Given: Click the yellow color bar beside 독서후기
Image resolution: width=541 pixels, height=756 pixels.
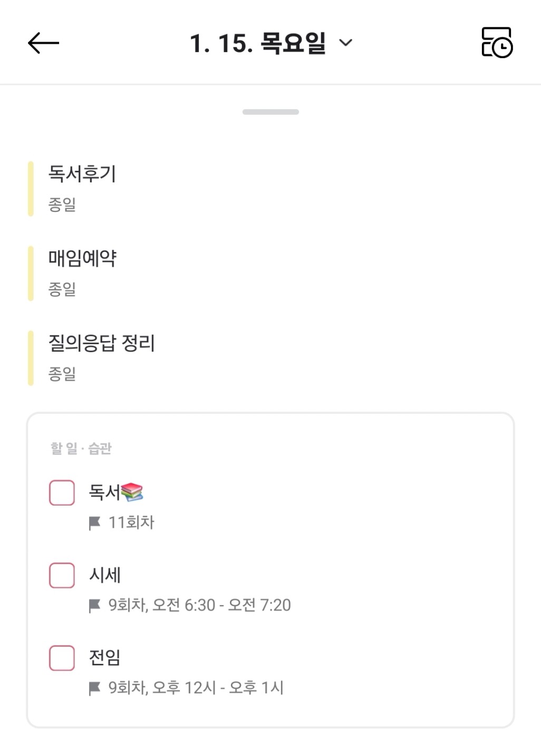Looking at the screenshot, I should pos(31,189).
